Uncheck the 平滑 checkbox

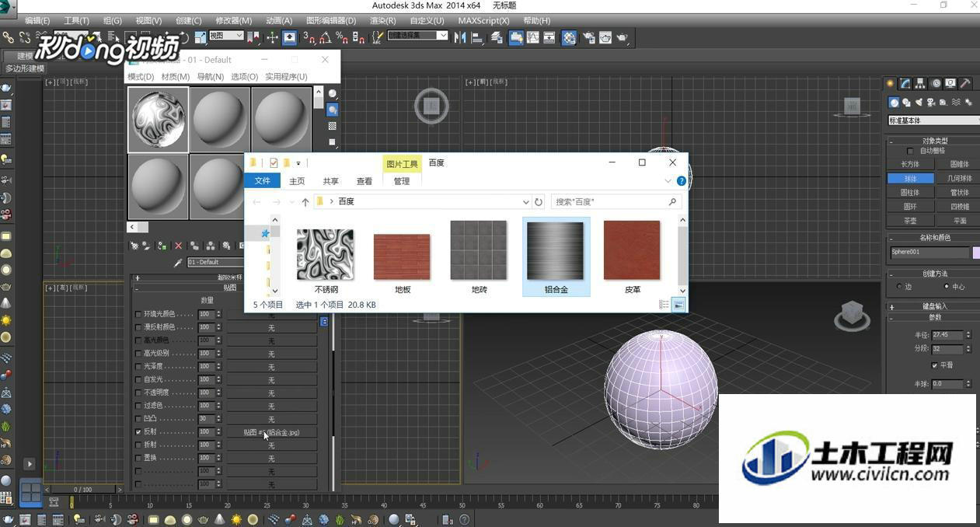point(935,365)
